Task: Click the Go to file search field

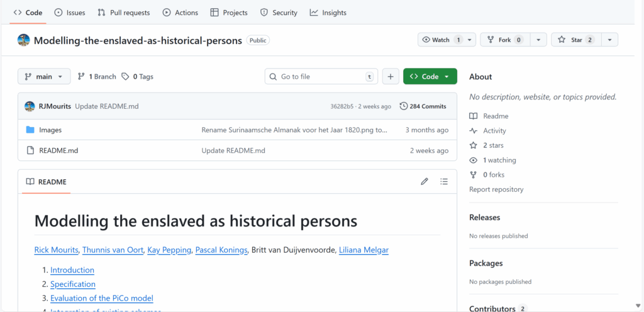Action: click(321, 77)
